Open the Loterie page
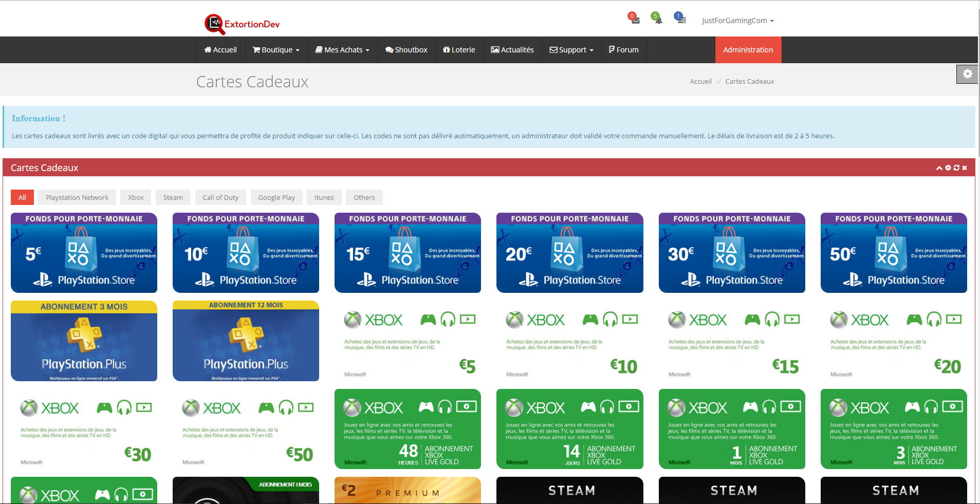This screenshot has height=504, width=980. pos(459,50)
